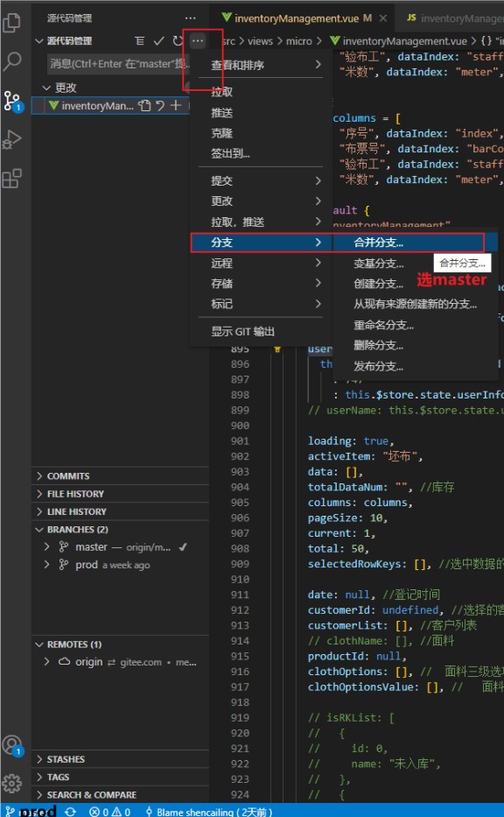The width and height of the screenshot is (504, 817).
Task: Expand the STASHES section
Action: [x=120, y=759]
